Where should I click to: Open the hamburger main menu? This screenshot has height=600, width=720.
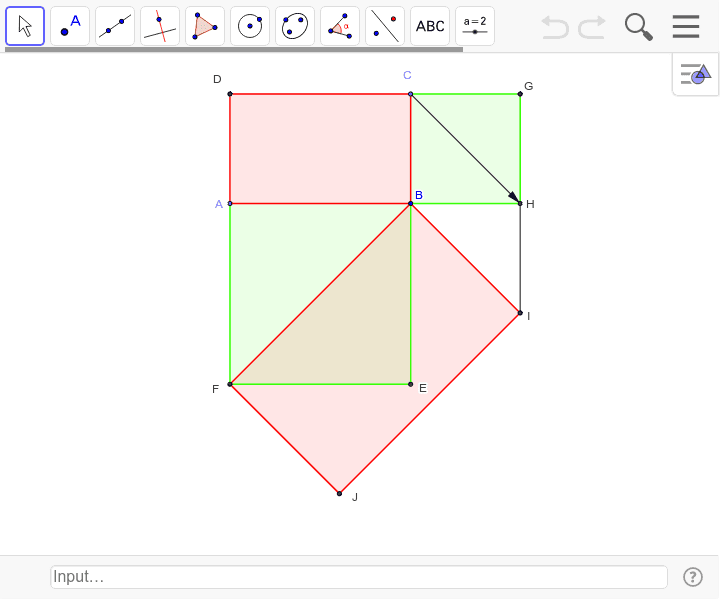coord(686,27)
